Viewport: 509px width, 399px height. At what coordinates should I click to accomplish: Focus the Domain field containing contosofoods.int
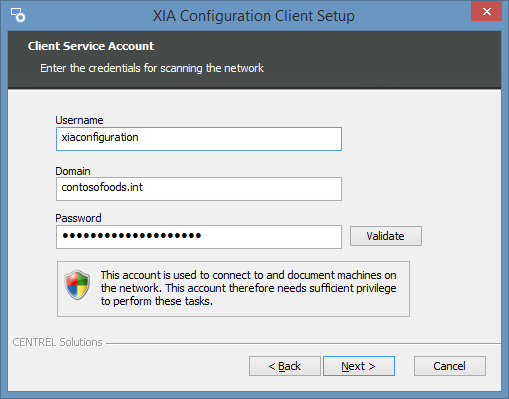[x=199, y=189]
